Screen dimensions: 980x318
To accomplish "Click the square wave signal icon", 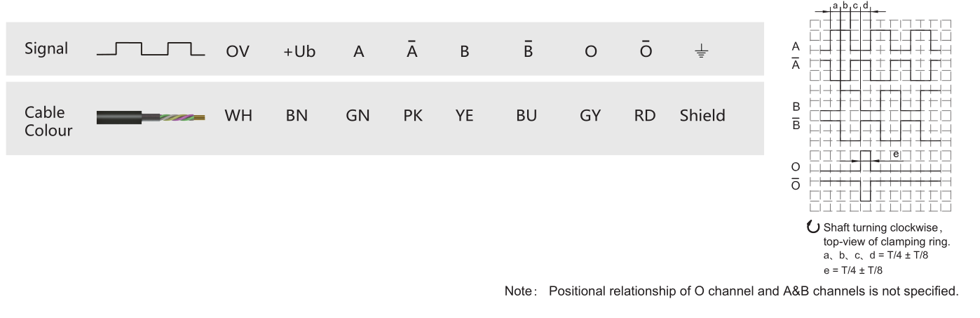I will click(x=151, y=48).
